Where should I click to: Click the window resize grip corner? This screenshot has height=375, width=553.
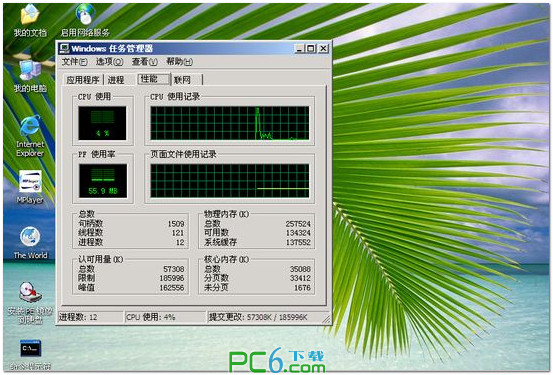click(x=327, y=319)
